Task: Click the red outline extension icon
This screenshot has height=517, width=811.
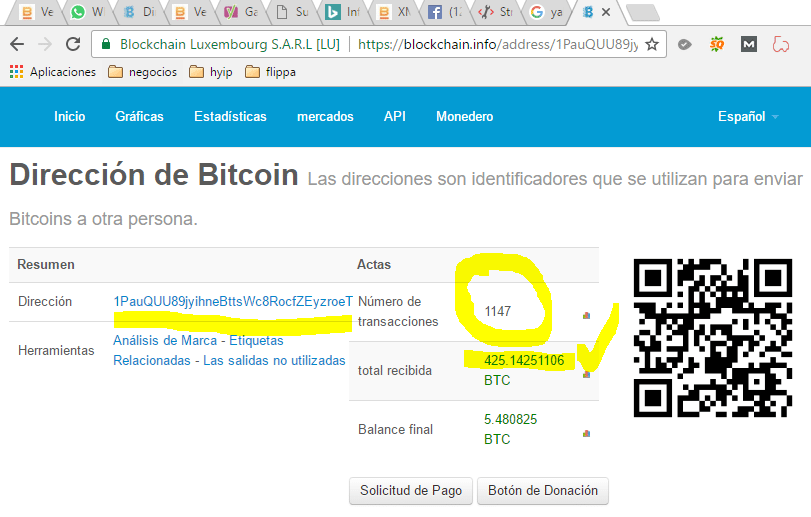Action: [x=780, y=45]
